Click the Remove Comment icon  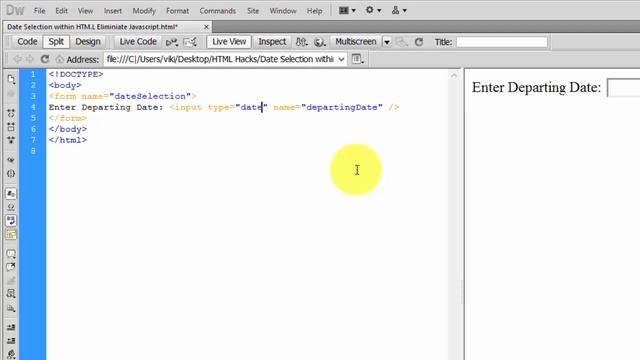tap(11, 267)
